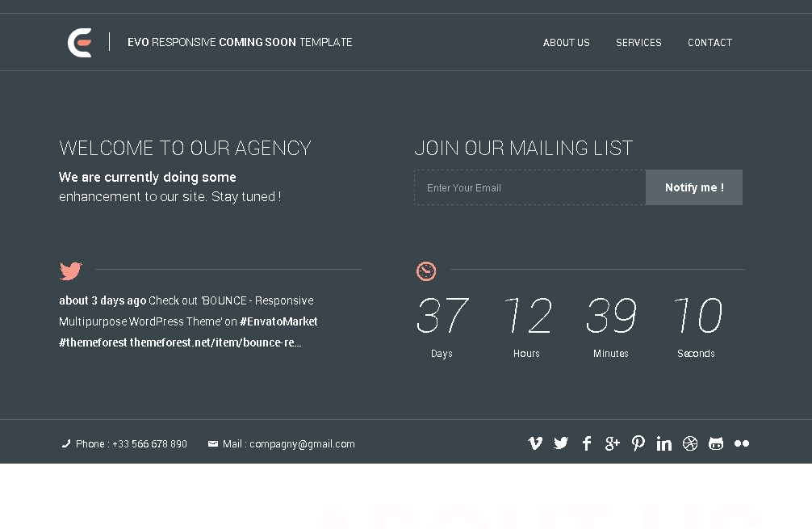Go to About Us in navigation
This screenshot has width=812, height=529.
566,43
